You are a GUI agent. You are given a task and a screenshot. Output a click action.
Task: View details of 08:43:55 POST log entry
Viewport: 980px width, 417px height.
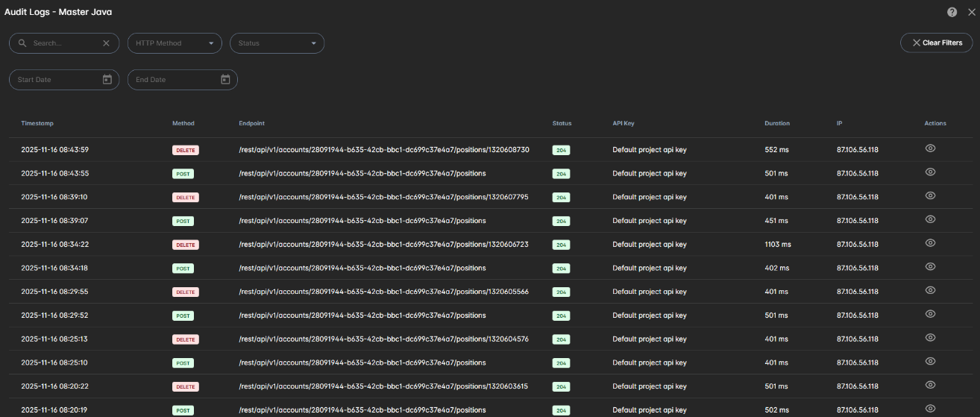pos(930,172)
